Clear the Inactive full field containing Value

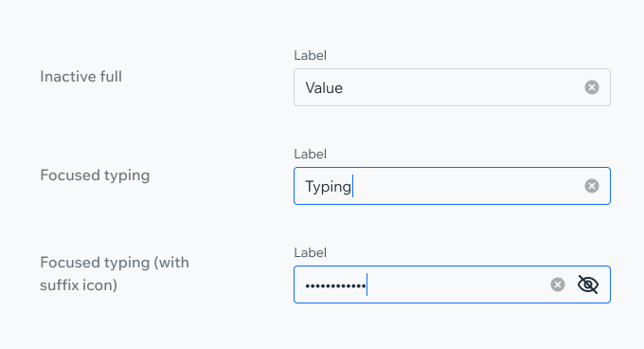click(x=591, y=87)
